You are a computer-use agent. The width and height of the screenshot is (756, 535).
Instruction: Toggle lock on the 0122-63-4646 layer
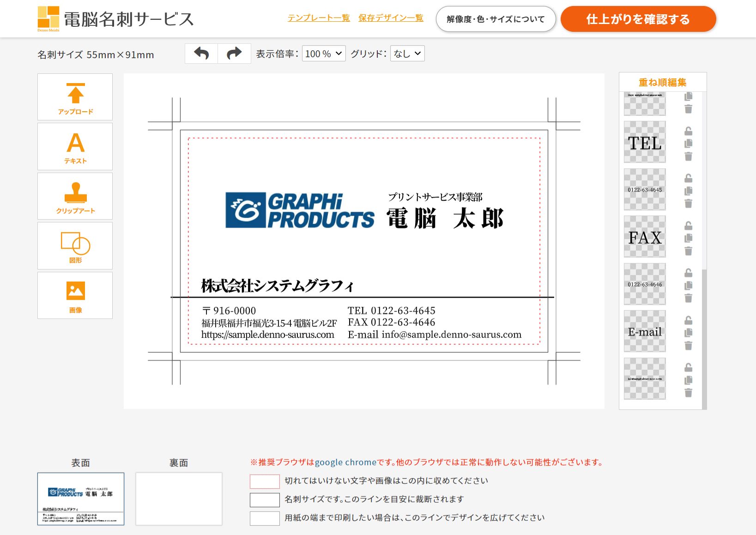(x=688, y=273)
